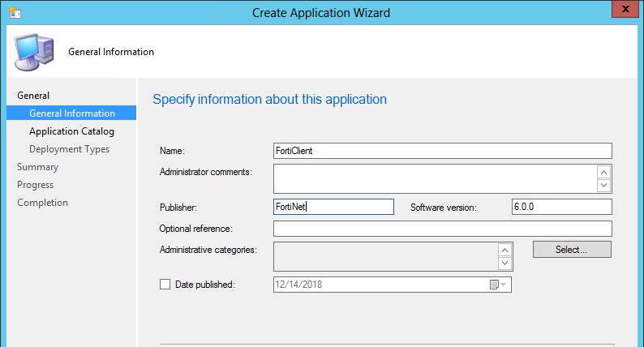Click the Software version field 6.0.0
The width and height of the screenshot is (644, 347).
point(562,207)
